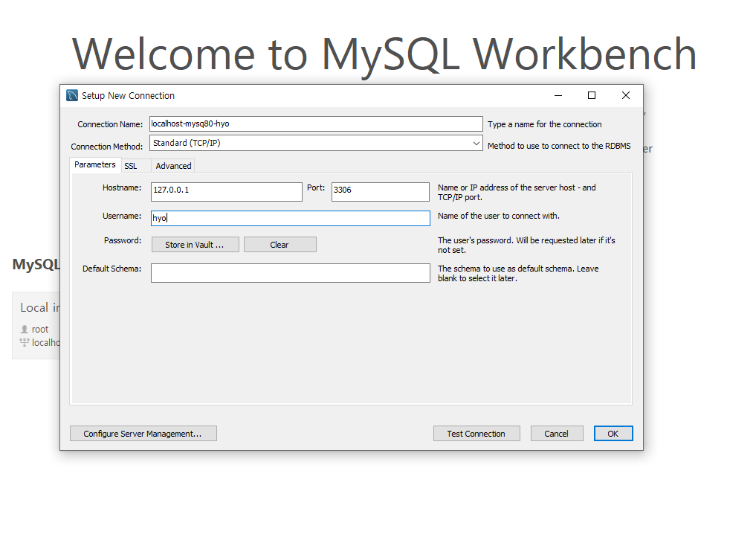Click the MySQL Connections heading behind dialog

pos(36,264)
